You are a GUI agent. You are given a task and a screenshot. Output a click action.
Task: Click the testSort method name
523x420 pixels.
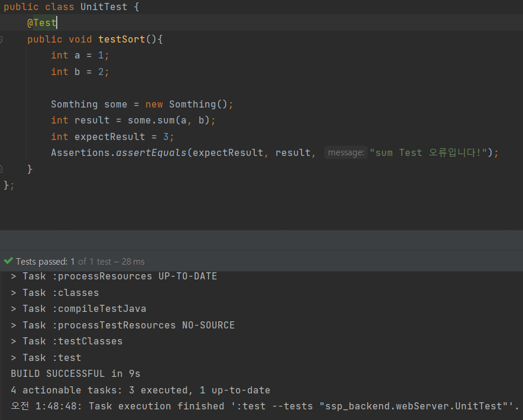121,39
